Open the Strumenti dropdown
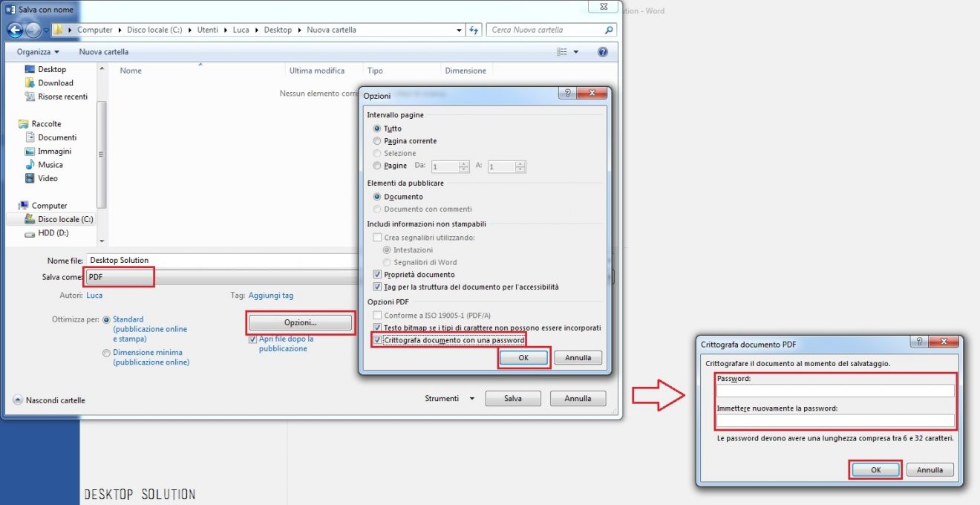Image resolution: width=980 pixels, height=505 pixels. [x=450, y=399]
